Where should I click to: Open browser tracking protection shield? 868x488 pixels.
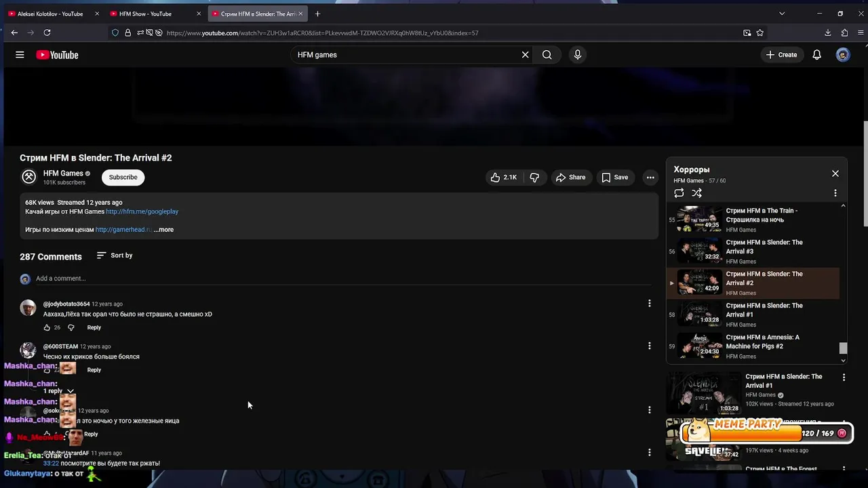point(115,33)
